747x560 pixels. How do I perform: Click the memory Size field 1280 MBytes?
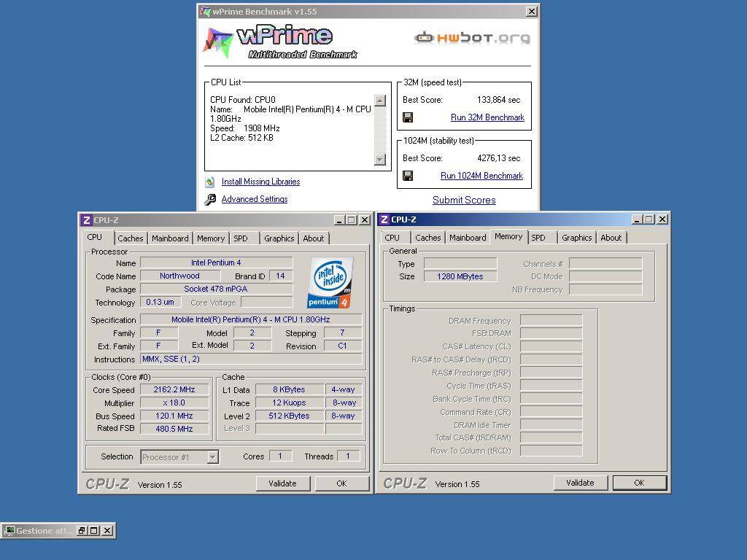(x=460, y=276)
